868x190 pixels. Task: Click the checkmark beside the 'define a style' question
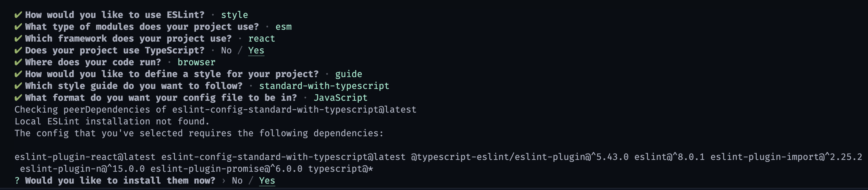tap(18, 74)
